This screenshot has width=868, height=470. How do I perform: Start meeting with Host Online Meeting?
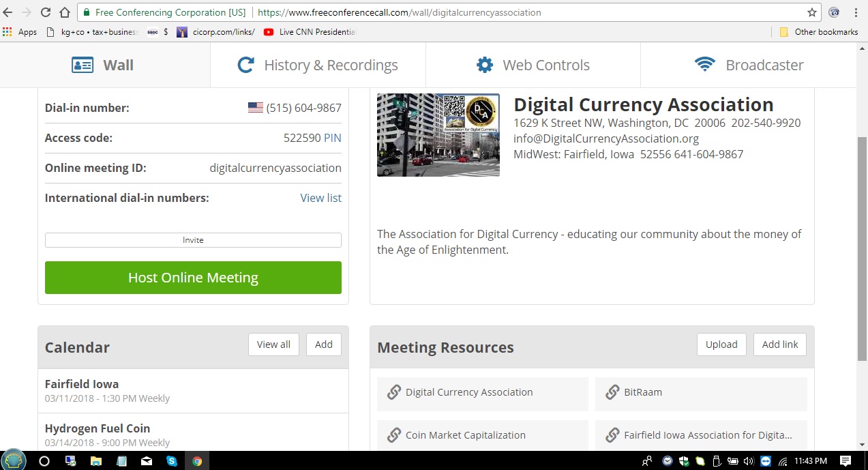(x=193, y=278)
